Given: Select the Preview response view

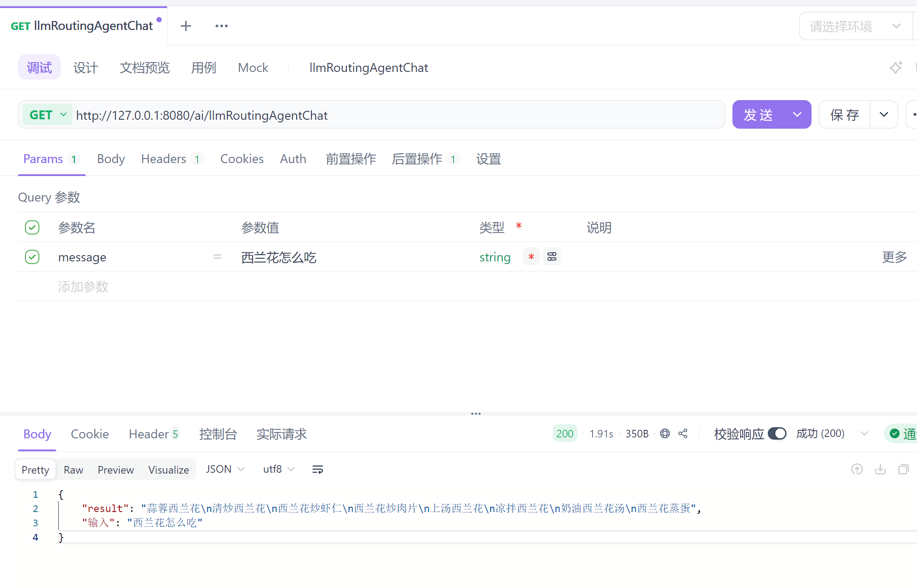Looking at the screenshot, I should tap(116, 470).
